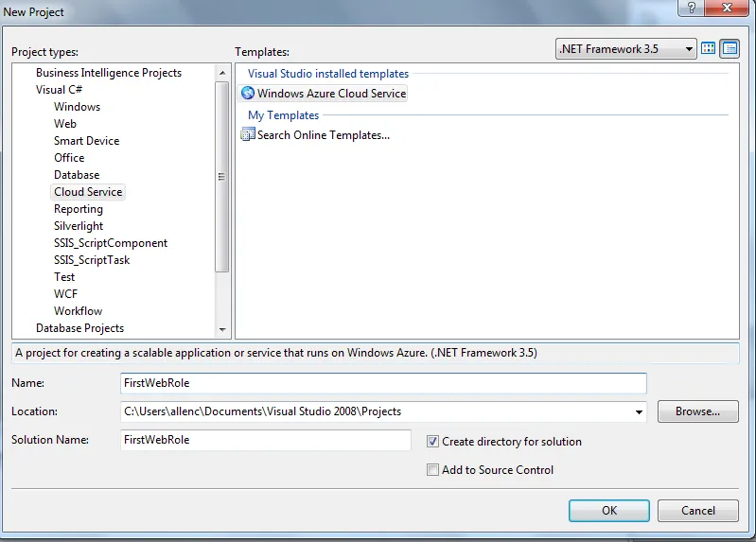Switch templates view to large icons
The height and width of the screenshot is (542, 756).
click(x=708, y=49)
